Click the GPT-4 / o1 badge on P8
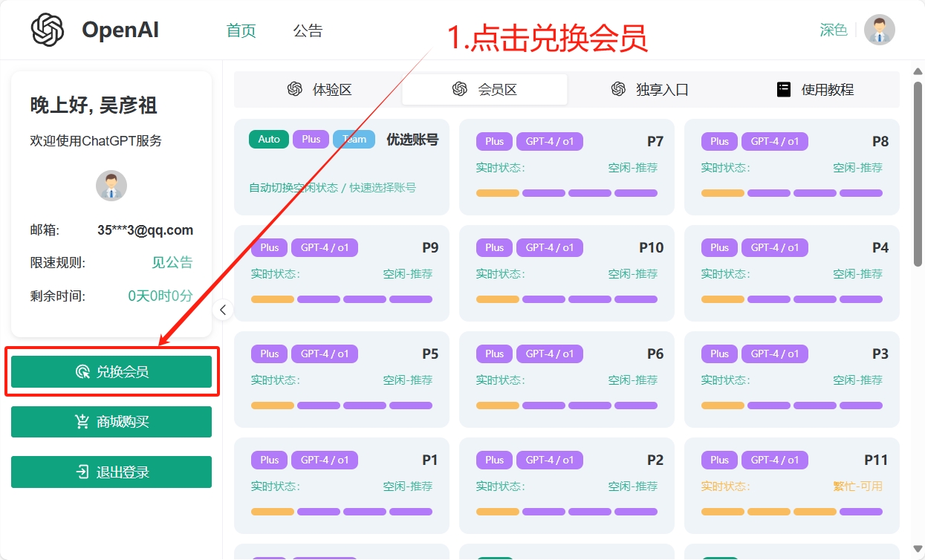 point(775,141)
